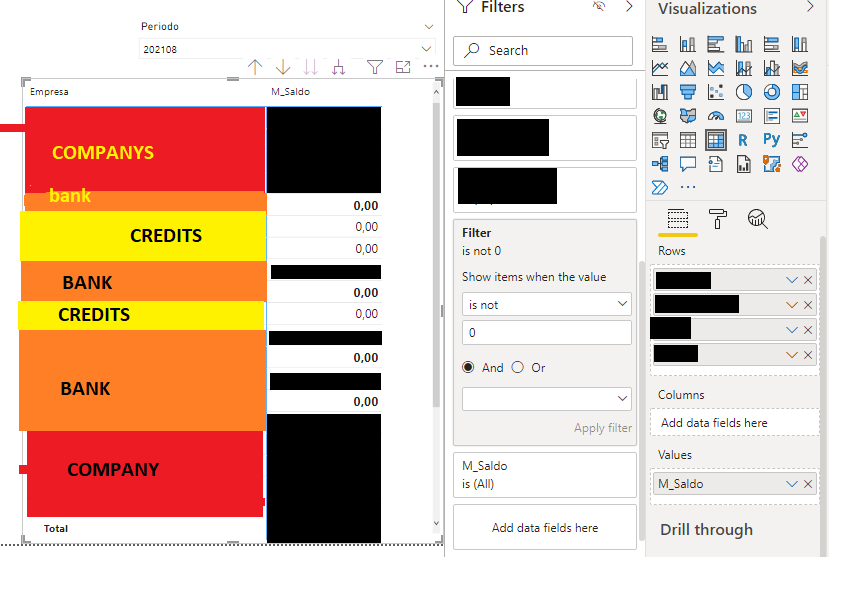
Task: Turn on drill down single arrow
Action: [283, 67]
